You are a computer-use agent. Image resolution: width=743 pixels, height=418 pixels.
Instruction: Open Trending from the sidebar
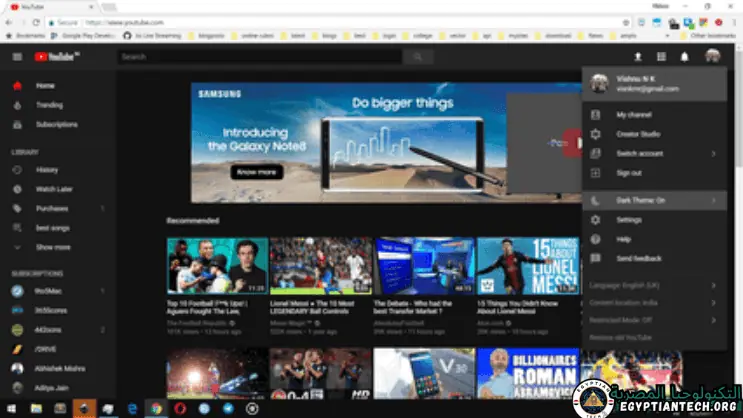(49, 105)
